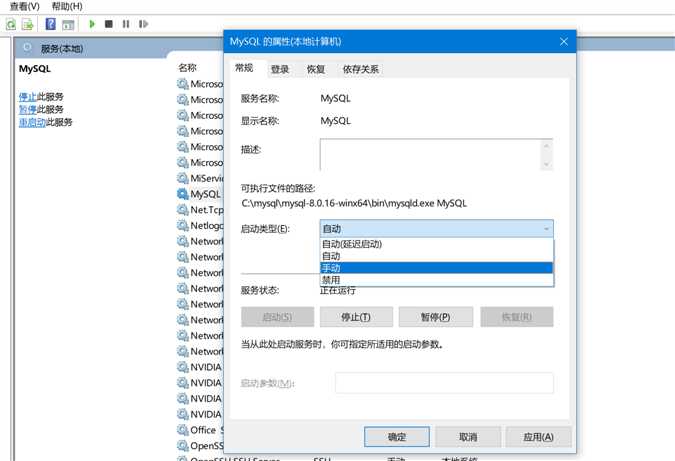675x461 pixels.
Task: Click the green start service play icon
Action: (92, 24)
